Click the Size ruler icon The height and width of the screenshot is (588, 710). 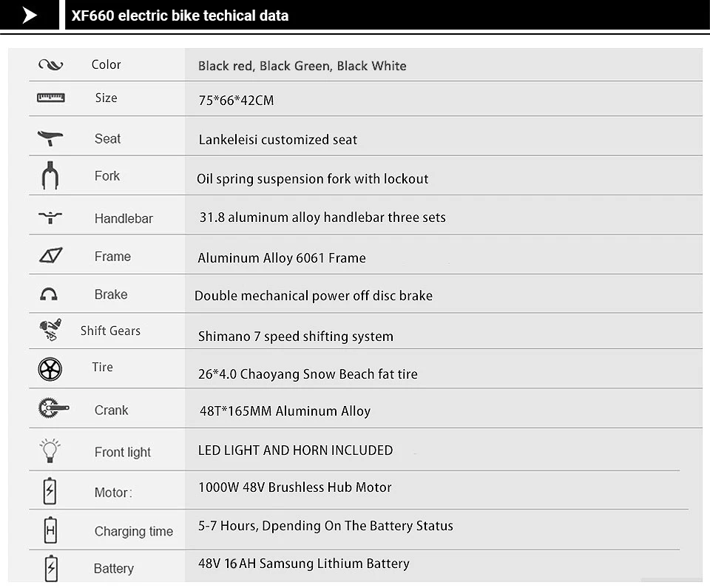pyautogui.click(x=51, y=98)
